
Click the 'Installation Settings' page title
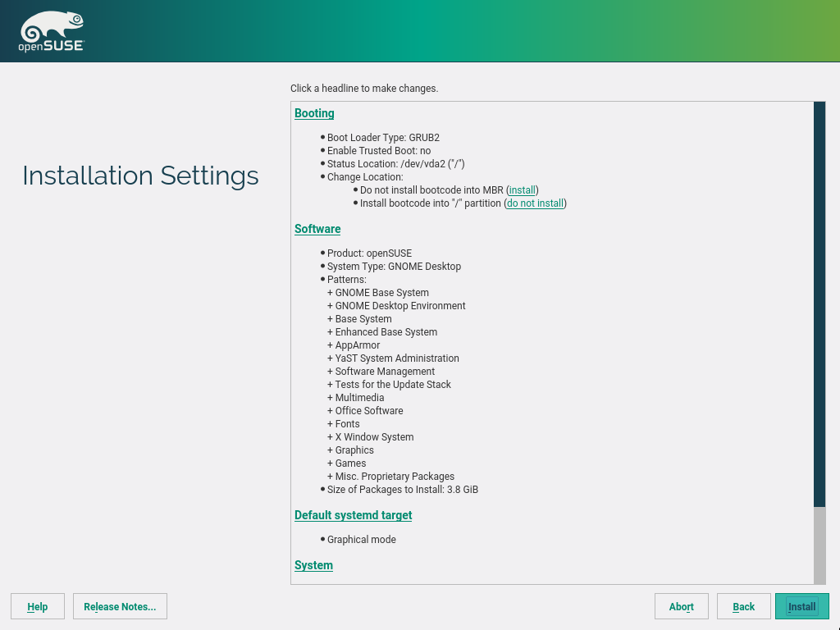(140, 176)
